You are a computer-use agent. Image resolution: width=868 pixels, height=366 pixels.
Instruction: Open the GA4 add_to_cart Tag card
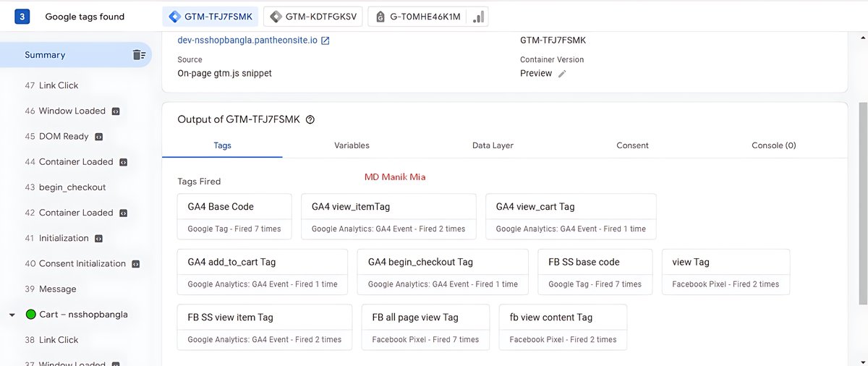263,272
